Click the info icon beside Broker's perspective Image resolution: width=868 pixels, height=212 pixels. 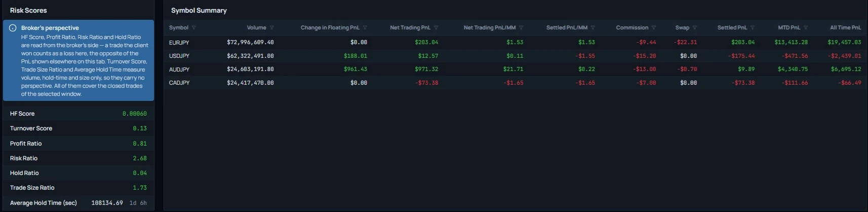pyautogui.click(x=13, y=28)
